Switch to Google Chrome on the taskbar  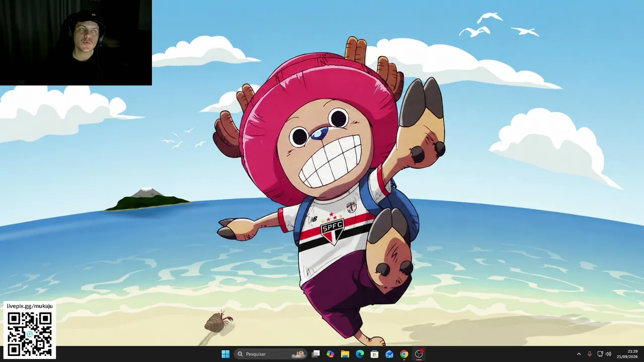404,354
